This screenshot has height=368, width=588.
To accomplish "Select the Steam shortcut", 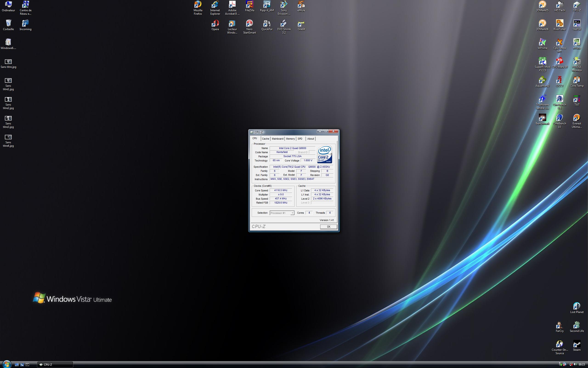I will pyautogui.click(x=577, y=346).
